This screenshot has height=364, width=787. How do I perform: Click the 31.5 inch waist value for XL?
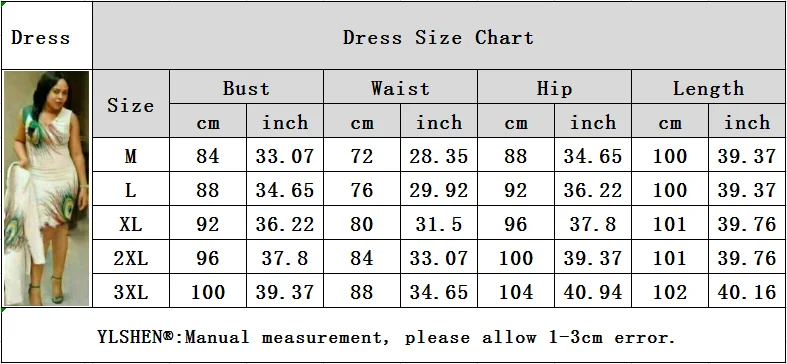[x=439, y=224]
